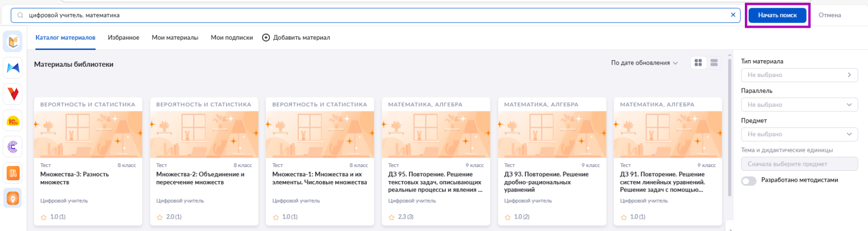
Task: Open the Тип материала selector
Action: click(799, 75)
